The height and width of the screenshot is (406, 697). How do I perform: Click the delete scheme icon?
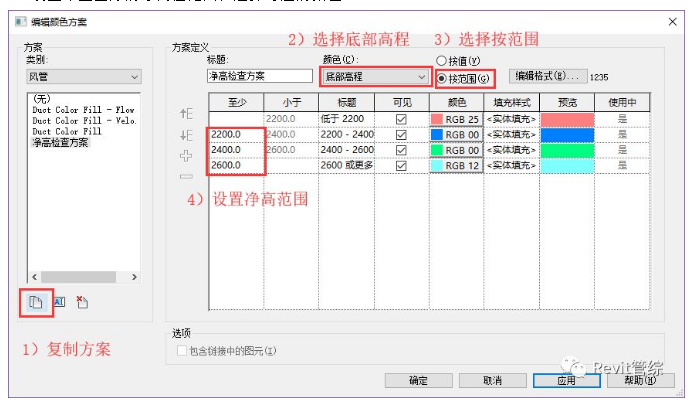coord(82,302)
